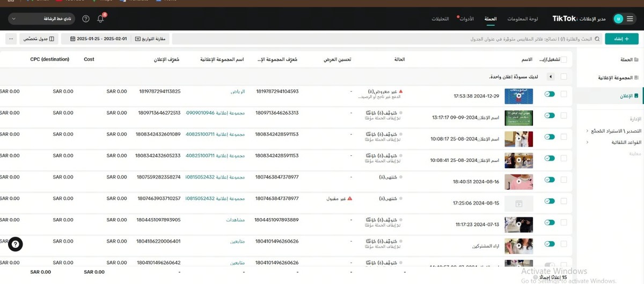Viewport: 644px width, 284px height.
Task: Toggle the switch for the 2024-08-16 ad
Action: click(x=549, y=180)
